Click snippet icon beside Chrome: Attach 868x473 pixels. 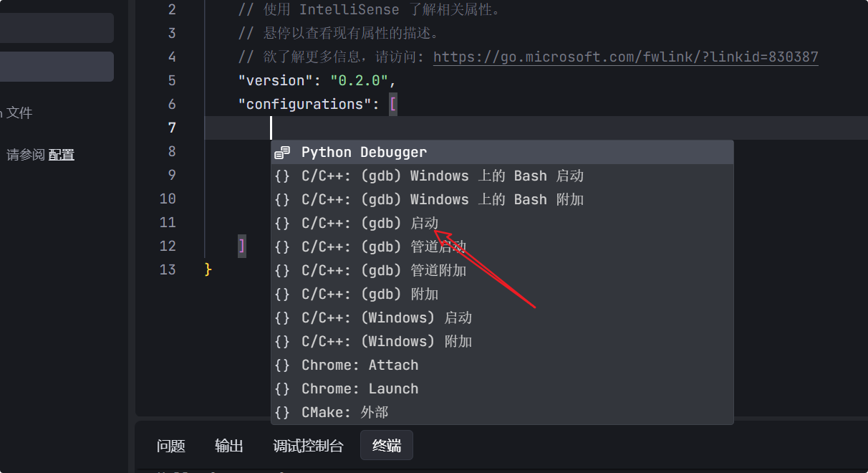(x=282, y=365)
